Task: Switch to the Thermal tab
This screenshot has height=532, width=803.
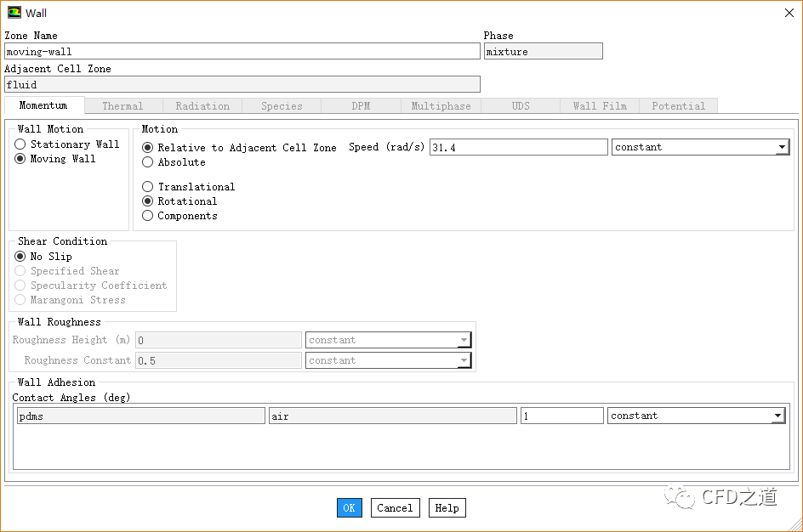Action: point(122,106)
